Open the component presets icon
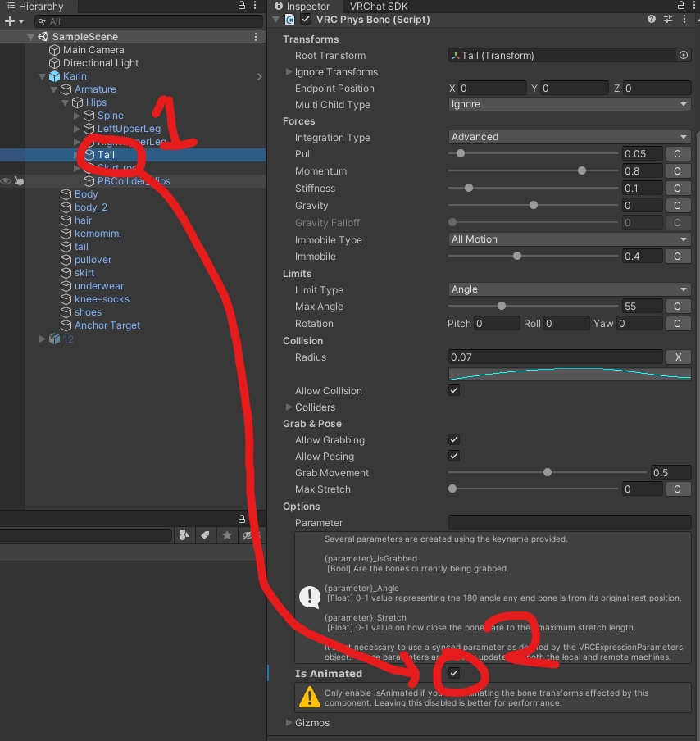700x741 pixels. pos(668,19)
